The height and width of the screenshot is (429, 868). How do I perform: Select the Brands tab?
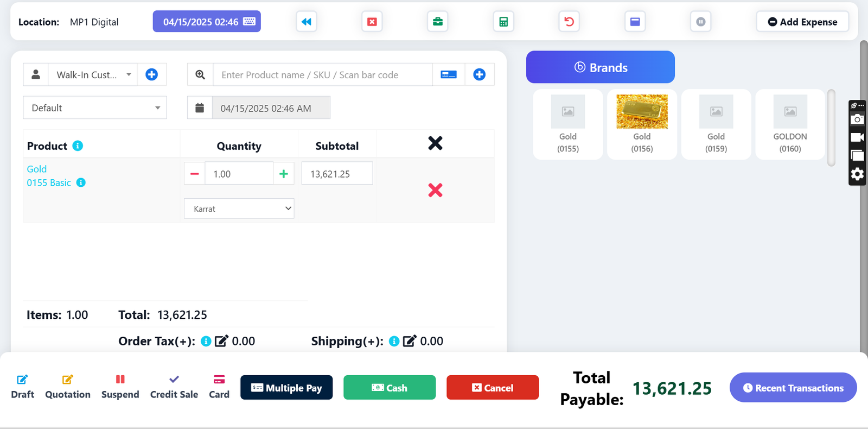tap(601, 67)
